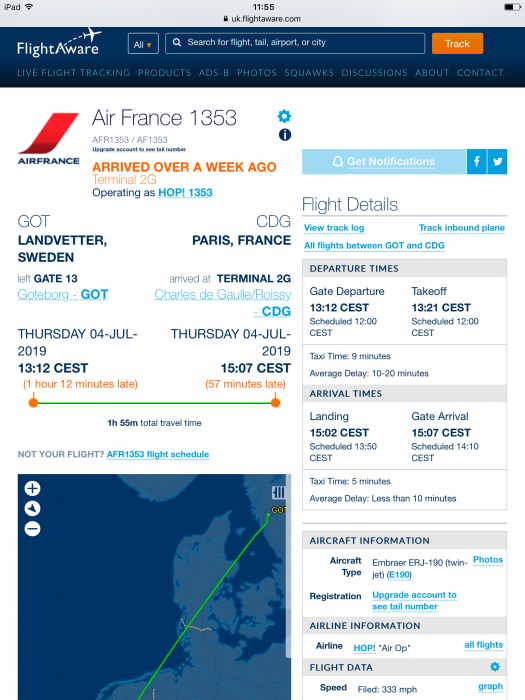Click the flight info icon
This screenshot has height=700, width=525.
pyautogui.click(x=285, y=135)
